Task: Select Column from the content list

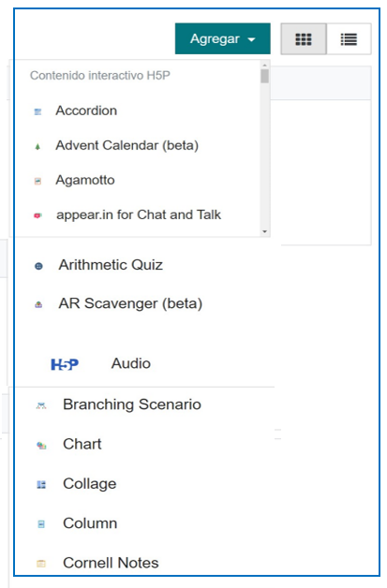Action: tap(90, 523)
